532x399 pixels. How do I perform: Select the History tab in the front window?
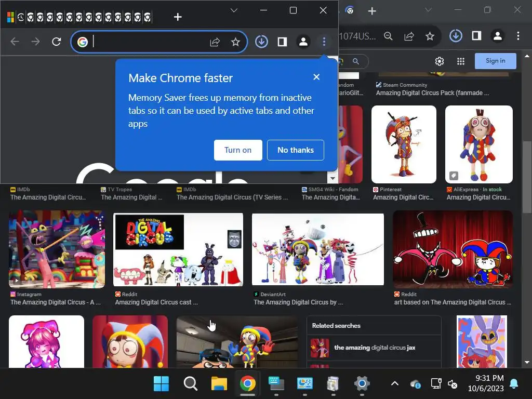click(x=21, y=17)
